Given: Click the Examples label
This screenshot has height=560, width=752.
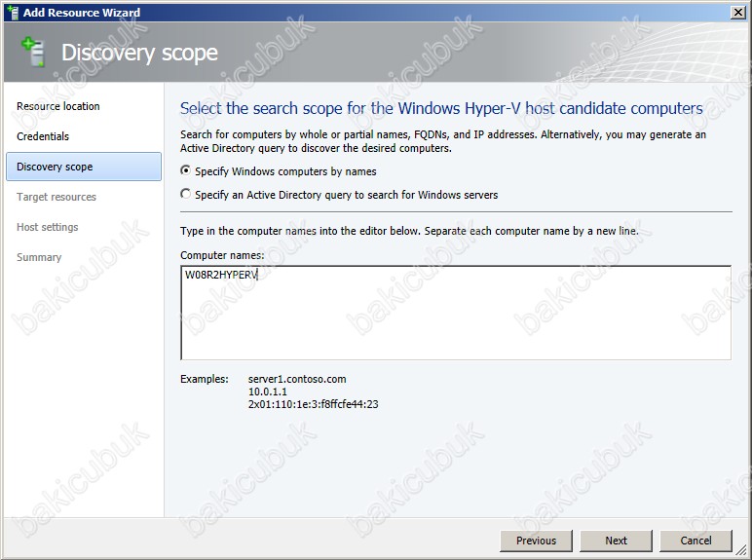Looking at the screenshot, I should [205, 379].
